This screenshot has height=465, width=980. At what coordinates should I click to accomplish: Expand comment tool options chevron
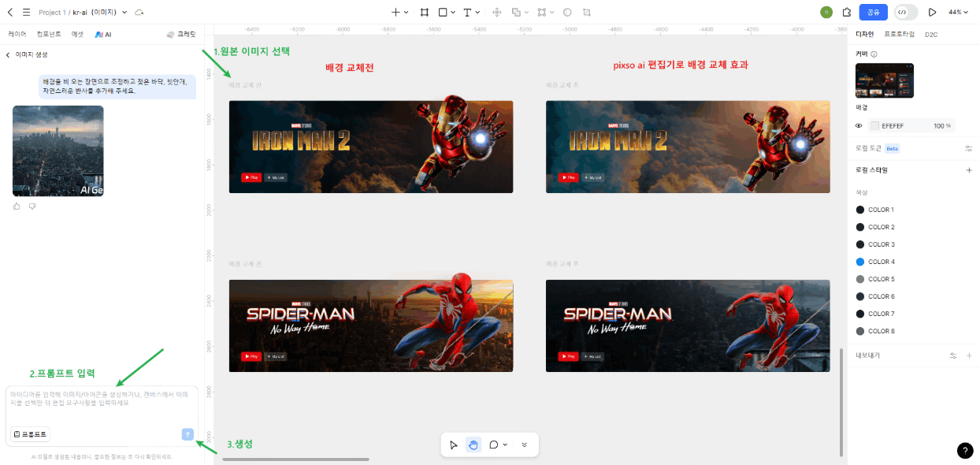[x=505, y=445]
